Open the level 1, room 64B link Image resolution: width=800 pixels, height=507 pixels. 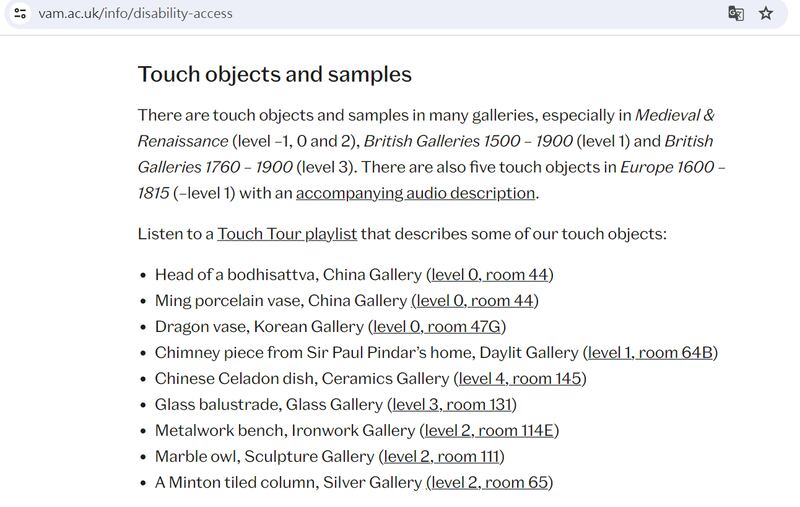pos(650,352)
